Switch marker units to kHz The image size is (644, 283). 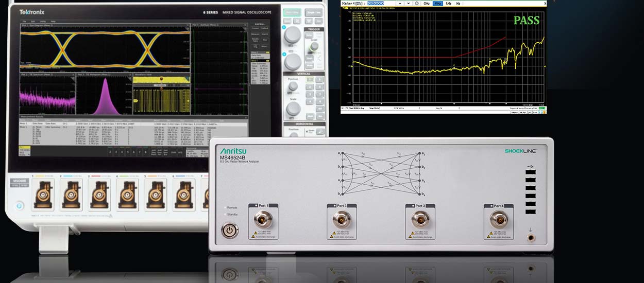[449, 3]
